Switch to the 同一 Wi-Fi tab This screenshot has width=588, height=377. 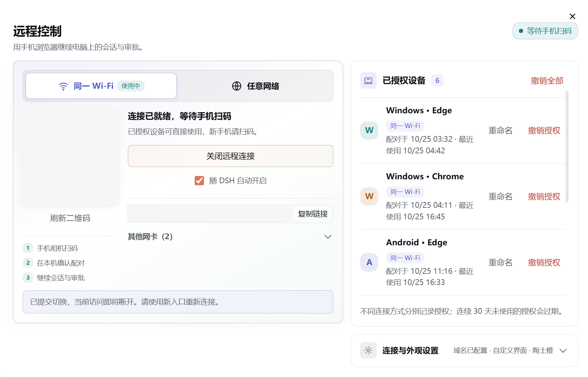[101, 86]
